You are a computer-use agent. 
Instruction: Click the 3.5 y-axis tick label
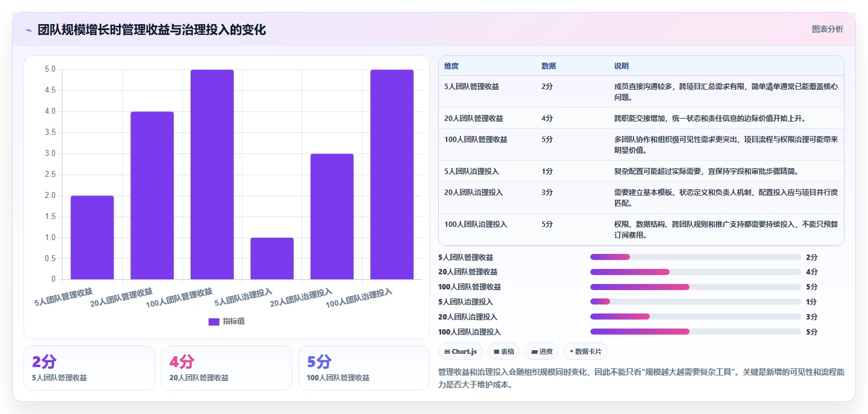tap(50, 132)
